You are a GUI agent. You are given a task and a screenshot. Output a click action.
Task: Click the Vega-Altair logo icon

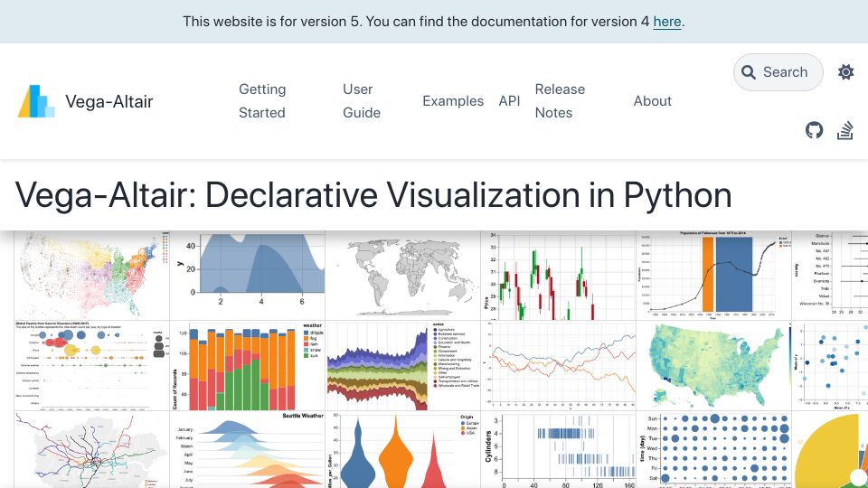[x=36, y=101]
